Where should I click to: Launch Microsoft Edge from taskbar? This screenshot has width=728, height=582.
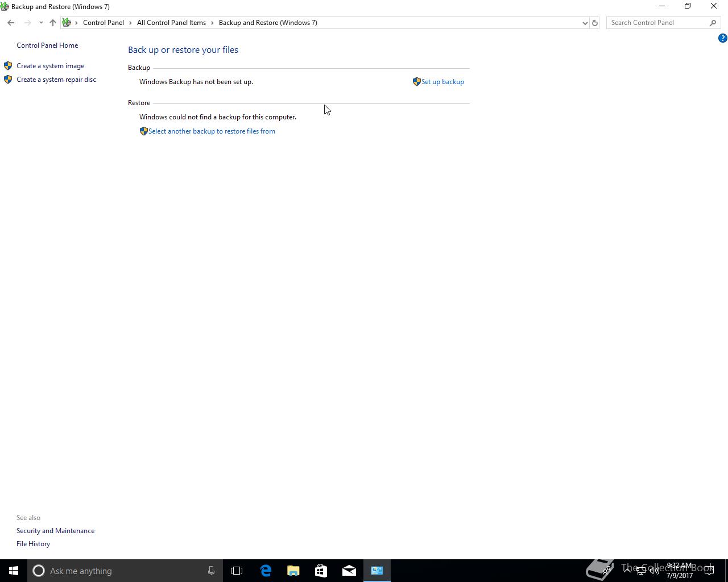coord(266,571)
